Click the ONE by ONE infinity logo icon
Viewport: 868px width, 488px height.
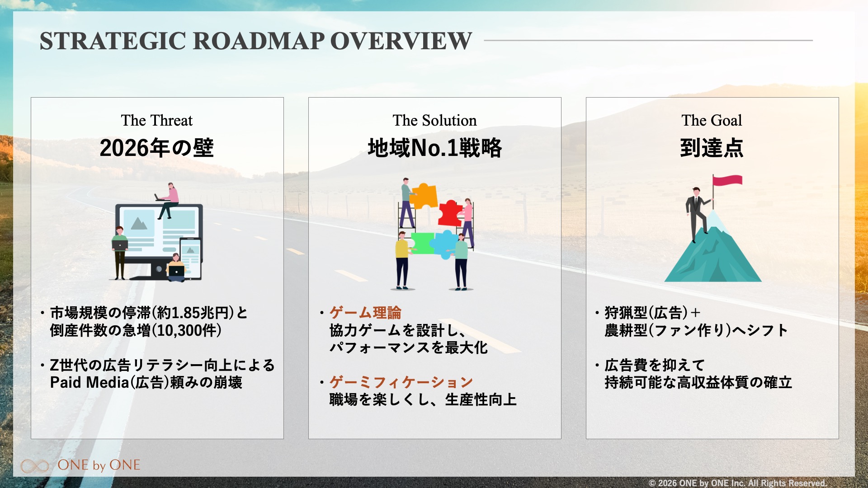35,466
